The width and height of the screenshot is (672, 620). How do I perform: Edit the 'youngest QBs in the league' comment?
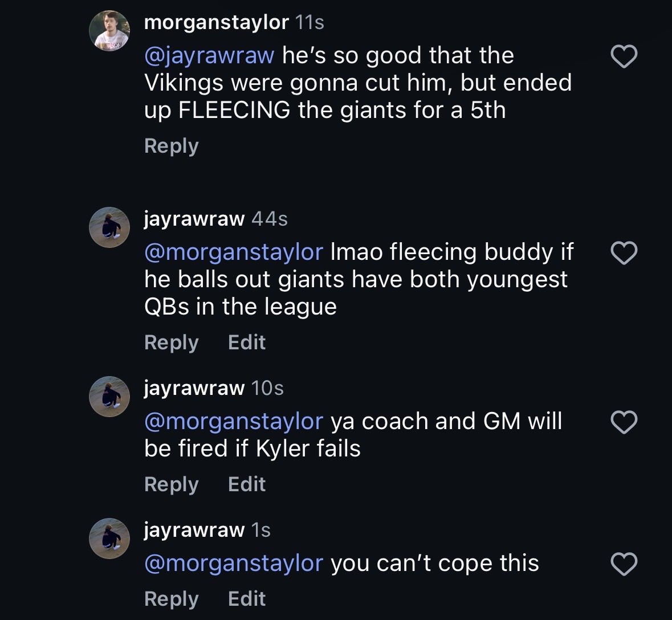pos(247,342)
